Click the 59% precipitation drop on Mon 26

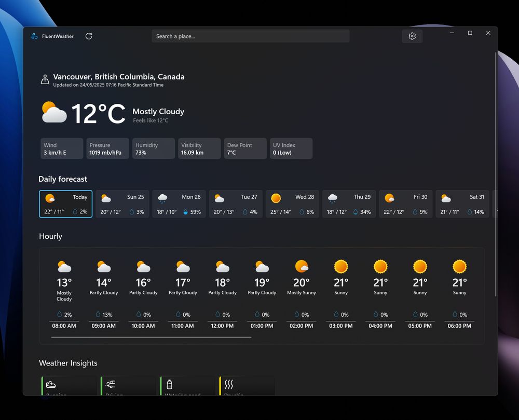[x=185, y=212]
